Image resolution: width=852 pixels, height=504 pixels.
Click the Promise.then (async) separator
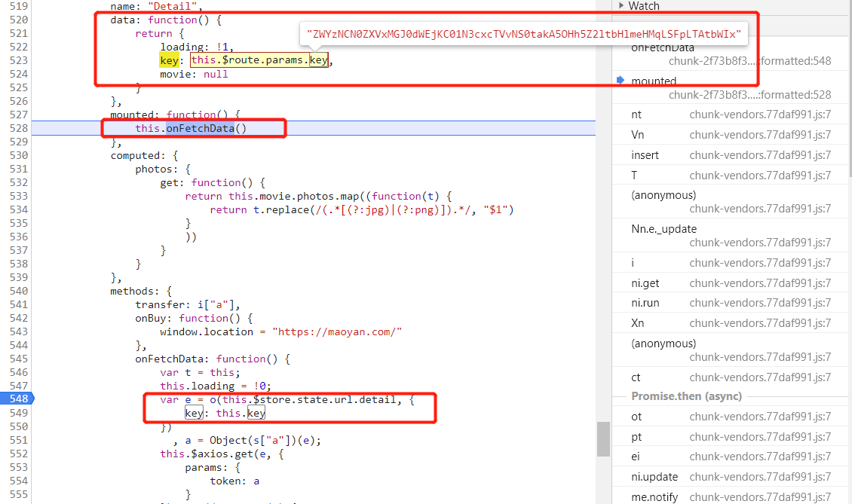tap(686, 396)
